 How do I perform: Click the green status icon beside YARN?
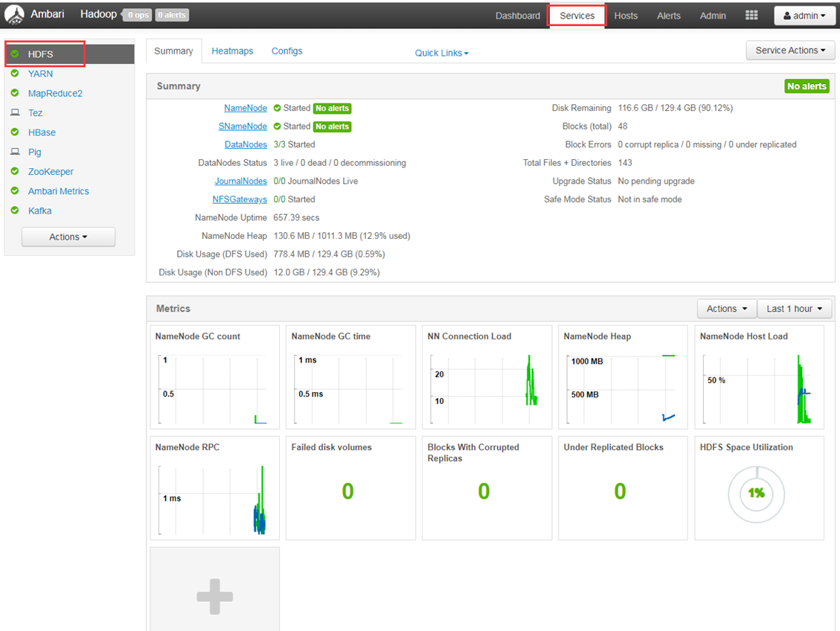(x=15, y=74)
